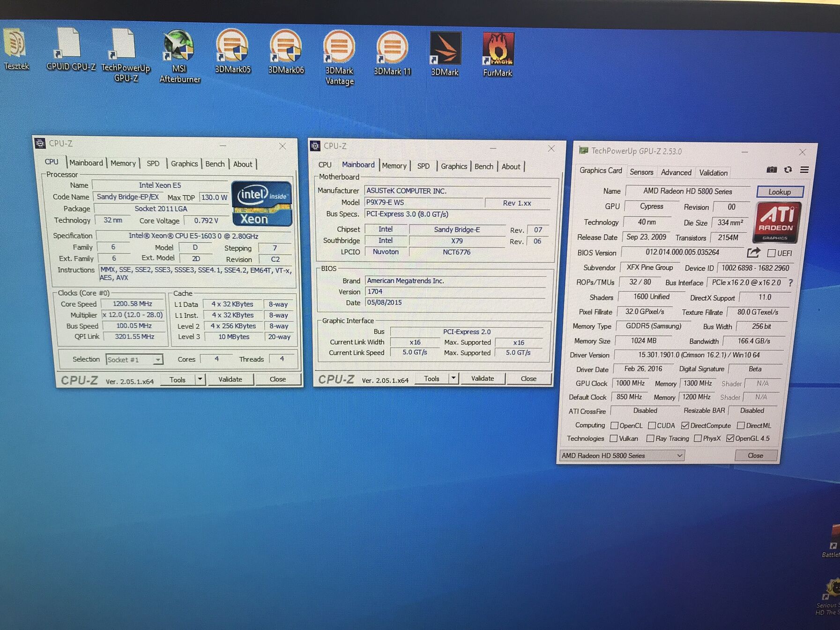Open About tab in middle CPU-Z
The height and width of the screenshot is (630, 840).
(x=511, y=167)
